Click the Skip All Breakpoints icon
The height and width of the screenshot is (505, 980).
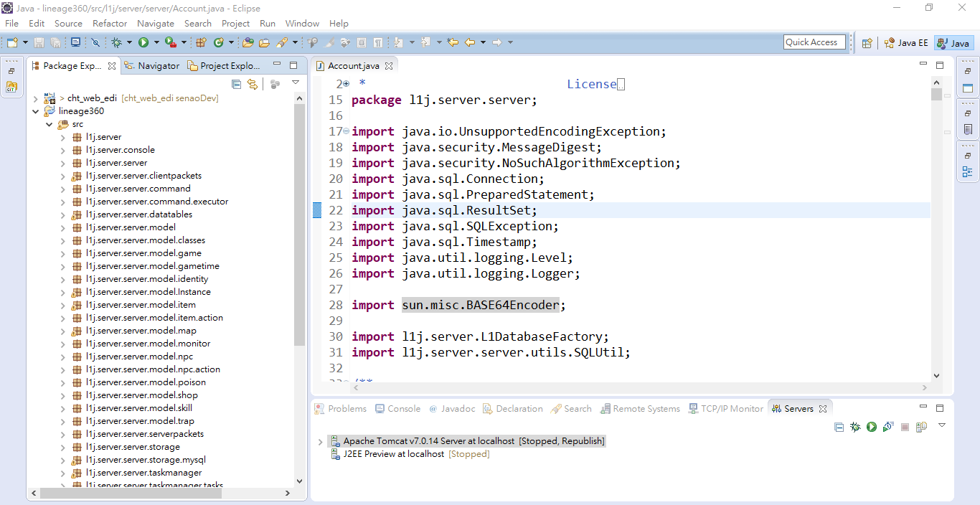pos(95,42)
